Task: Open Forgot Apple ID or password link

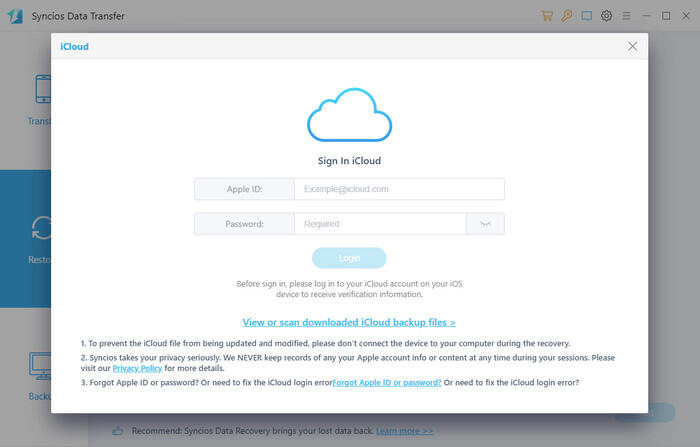Action: coord(387,383)
